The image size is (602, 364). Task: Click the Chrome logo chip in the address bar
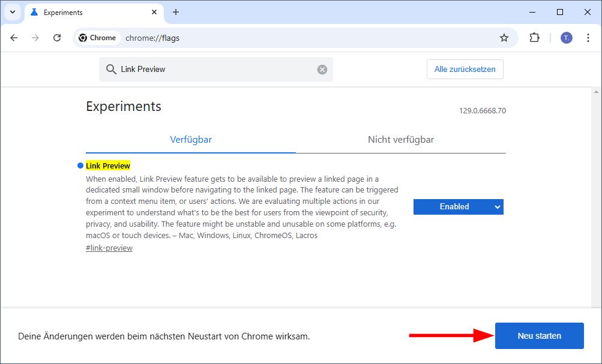[x=97, y=37]
